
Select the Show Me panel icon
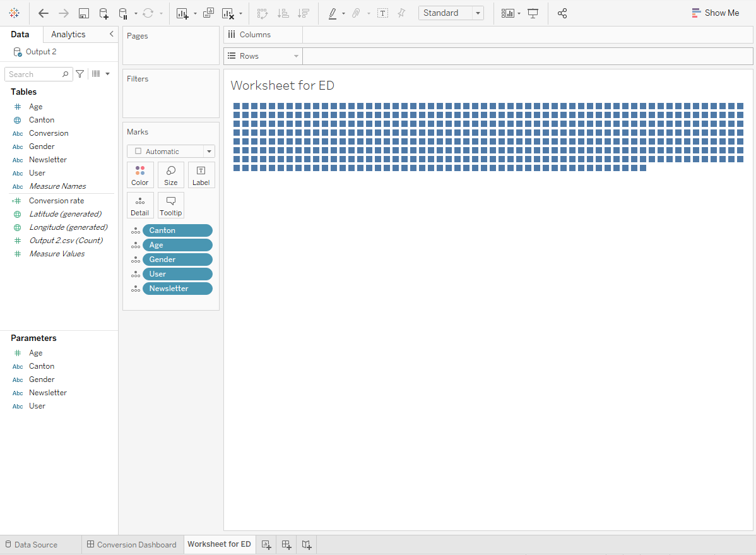tap(715, 13)
